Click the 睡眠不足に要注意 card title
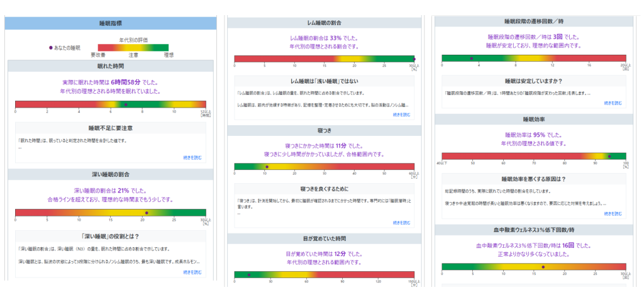Viewport: 644px width, 302px height. coord(110,128)
